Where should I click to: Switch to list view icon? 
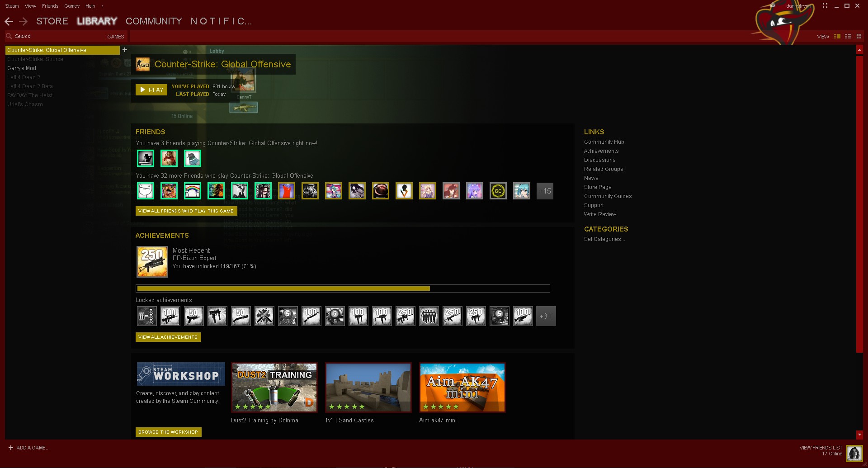coord(848,36)
